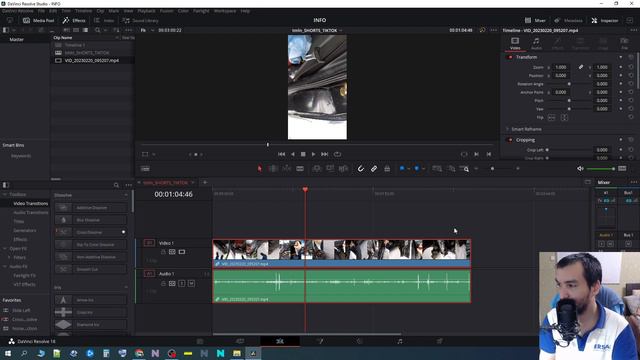Toggle the Position Lock padlock icon
Screen dimensions: 640x360
(387, 169)
